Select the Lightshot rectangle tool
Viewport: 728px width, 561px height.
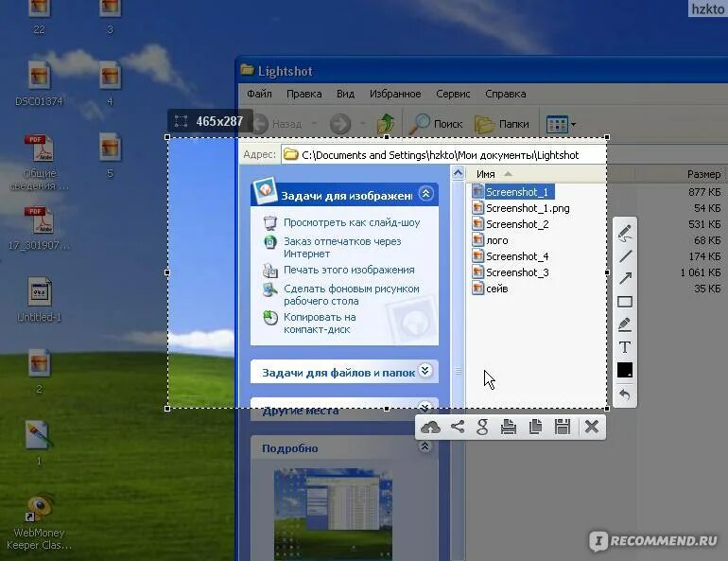(625, 302)
